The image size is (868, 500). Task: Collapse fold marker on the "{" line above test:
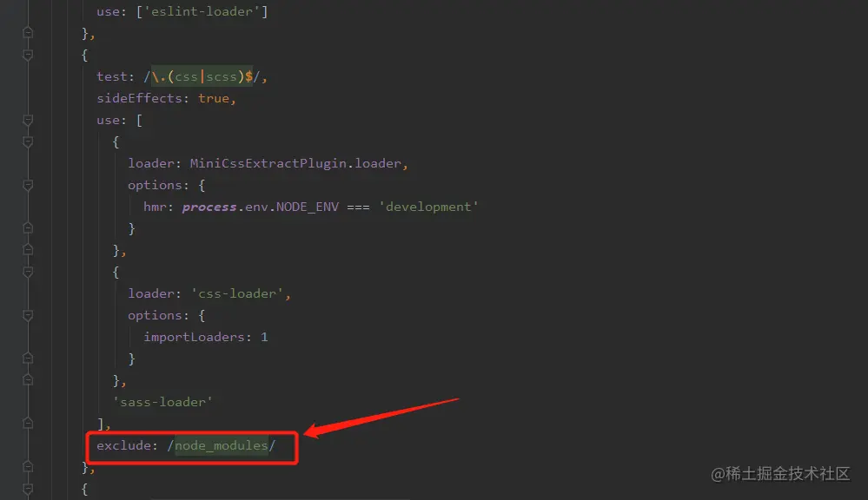(28, 55)
